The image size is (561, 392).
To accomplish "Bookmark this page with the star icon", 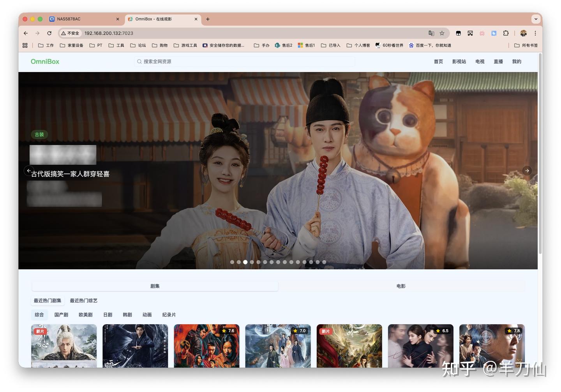I will tap(442, 34).
